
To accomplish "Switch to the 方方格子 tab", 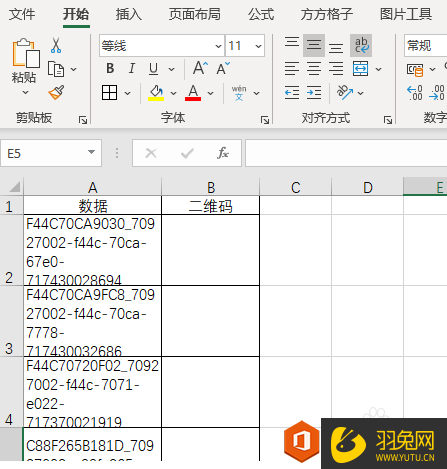I will point(327,14).
